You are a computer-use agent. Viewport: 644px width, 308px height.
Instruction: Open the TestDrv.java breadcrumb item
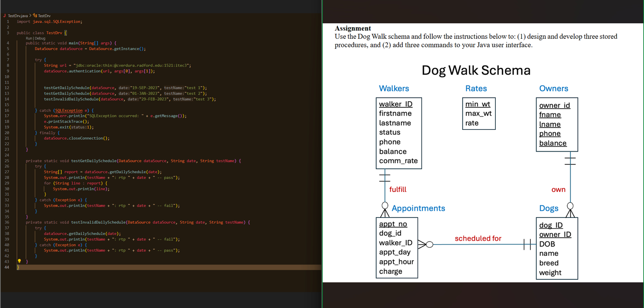pyautogui.click(x=17, y=16)
